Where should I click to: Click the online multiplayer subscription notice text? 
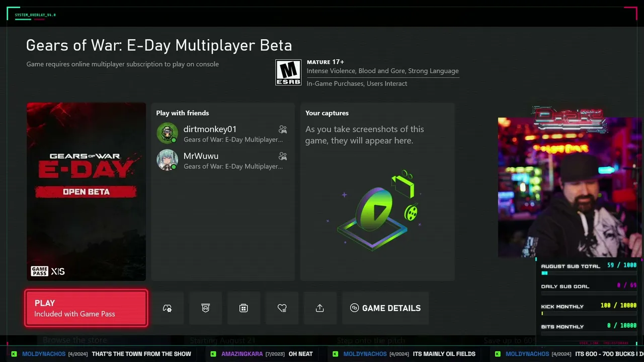(x=123, y=64)
